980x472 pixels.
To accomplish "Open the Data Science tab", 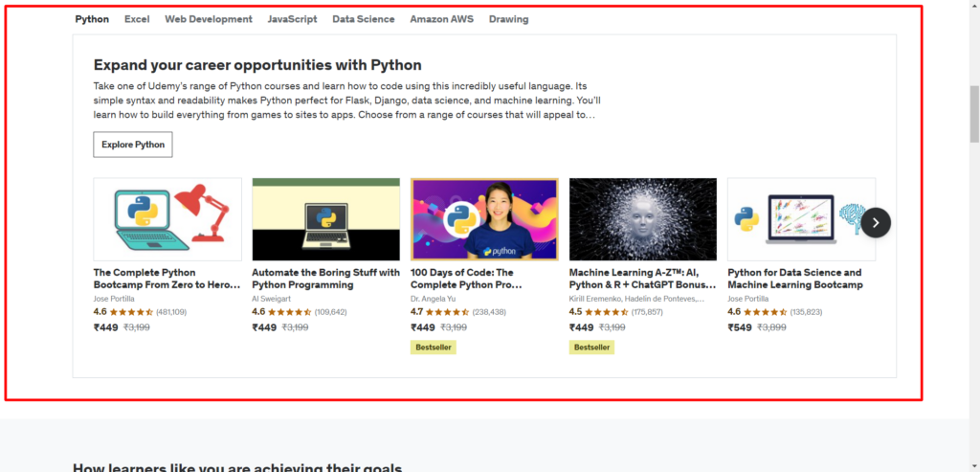I will (364, 19).
